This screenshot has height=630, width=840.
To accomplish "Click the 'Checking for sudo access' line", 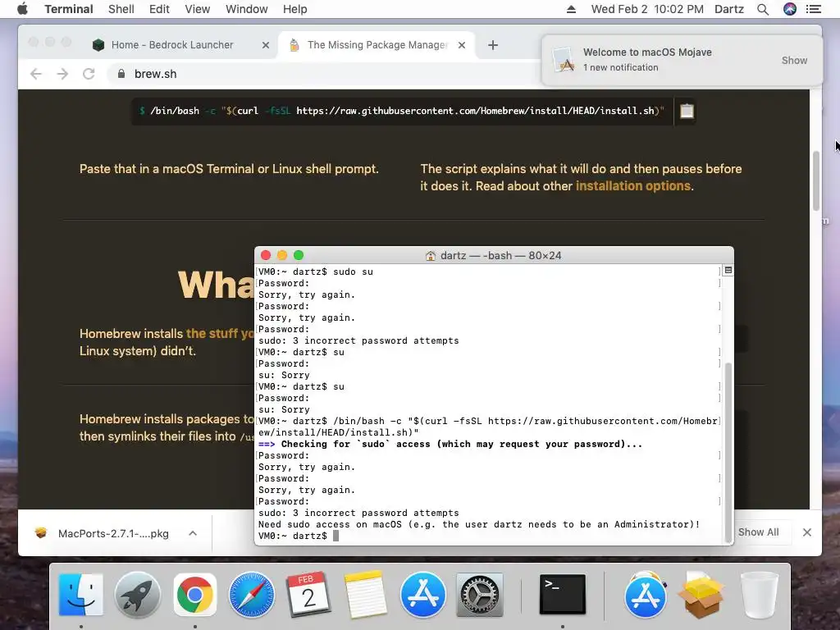I will coord(450,444).
